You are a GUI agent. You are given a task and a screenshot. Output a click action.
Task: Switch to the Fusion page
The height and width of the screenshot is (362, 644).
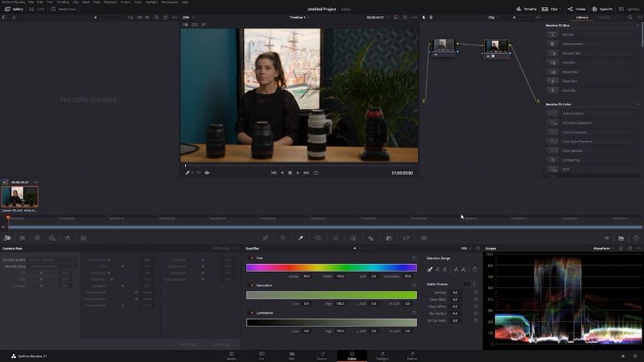click(x=321, y=356)
